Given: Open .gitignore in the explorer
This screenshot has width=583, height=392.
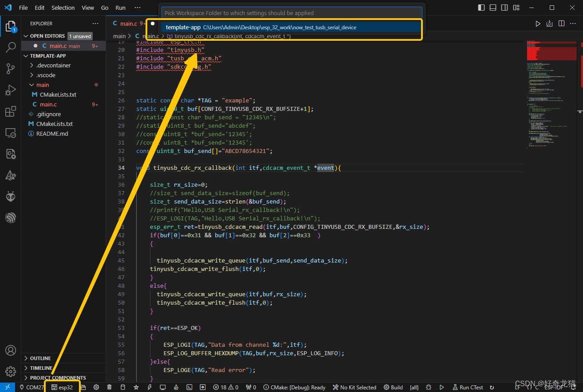Looking at the screenshot, I should 48,114.
